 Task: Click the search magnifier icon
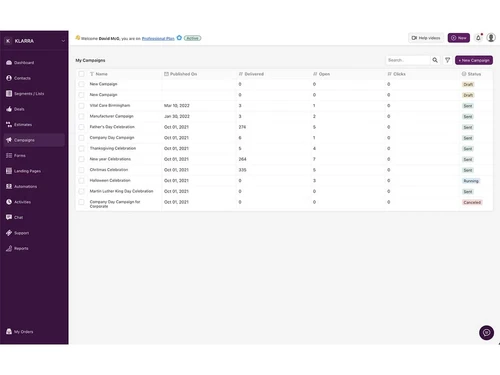(435, 60)
